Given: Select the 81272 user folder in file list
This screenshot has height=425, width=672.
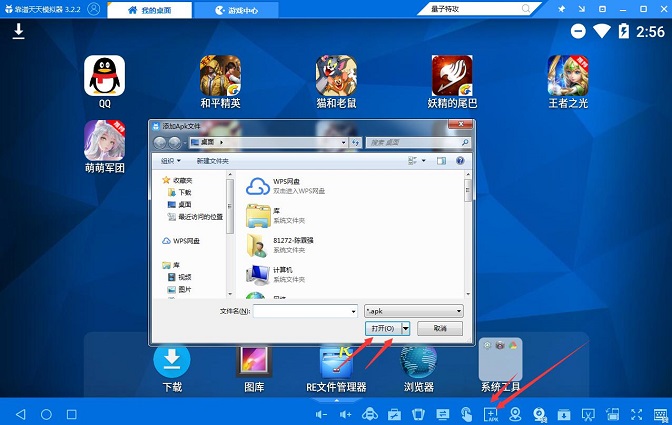Looking at the screenshot, I should [280, 245].
